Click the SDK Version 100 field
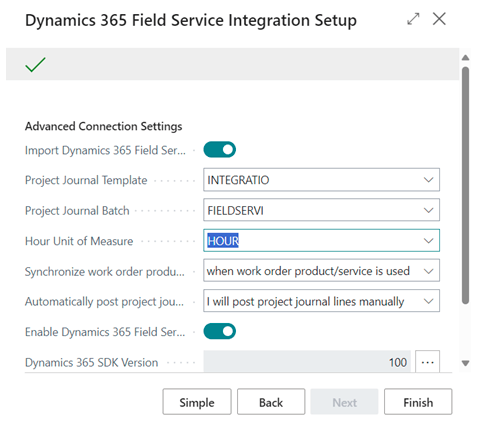The image size is (482, 425). pyautogui.click(x=307, y=362)
